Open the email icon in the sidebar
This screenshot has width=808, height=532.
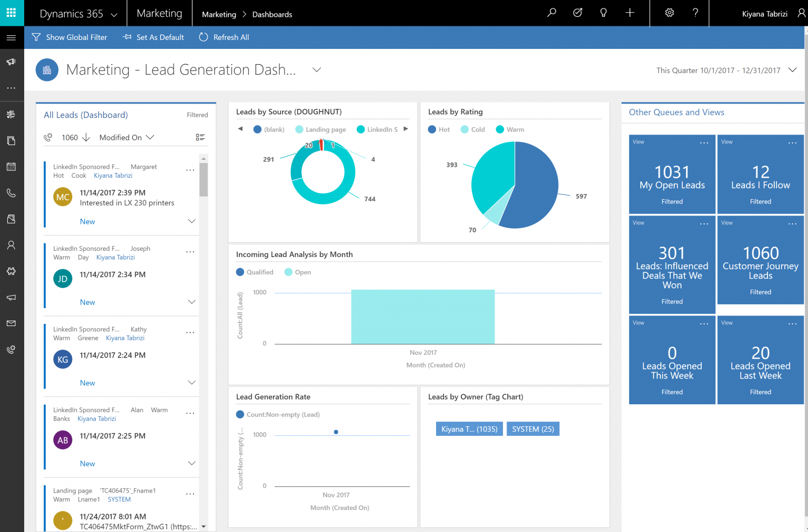[11, 323]
